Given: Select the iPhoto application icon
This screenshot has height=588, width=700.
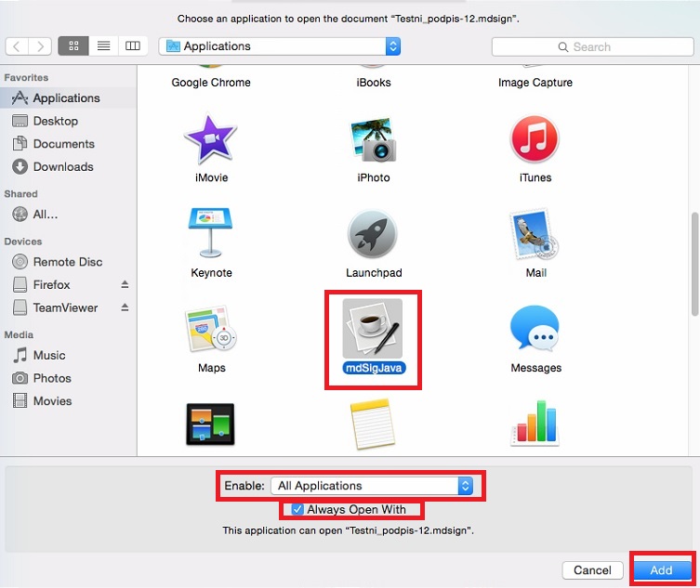Looking at the screenshot, I should tap(372, 140).
